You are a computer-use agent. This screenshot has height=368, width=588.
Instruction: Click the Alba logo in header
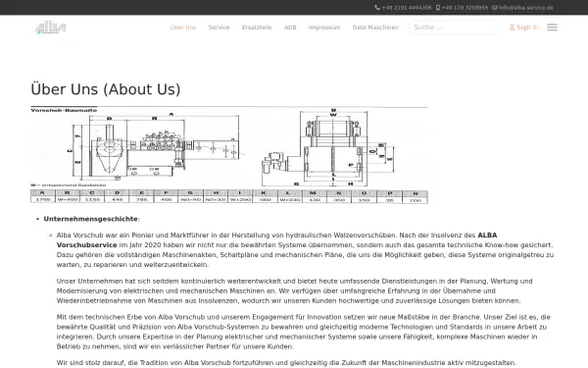coord(51,27)
